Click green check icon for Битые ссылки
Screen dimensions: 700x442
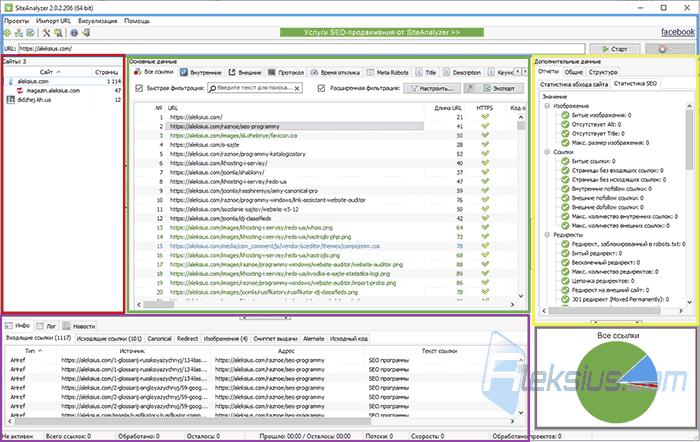[x=565, y=161]
